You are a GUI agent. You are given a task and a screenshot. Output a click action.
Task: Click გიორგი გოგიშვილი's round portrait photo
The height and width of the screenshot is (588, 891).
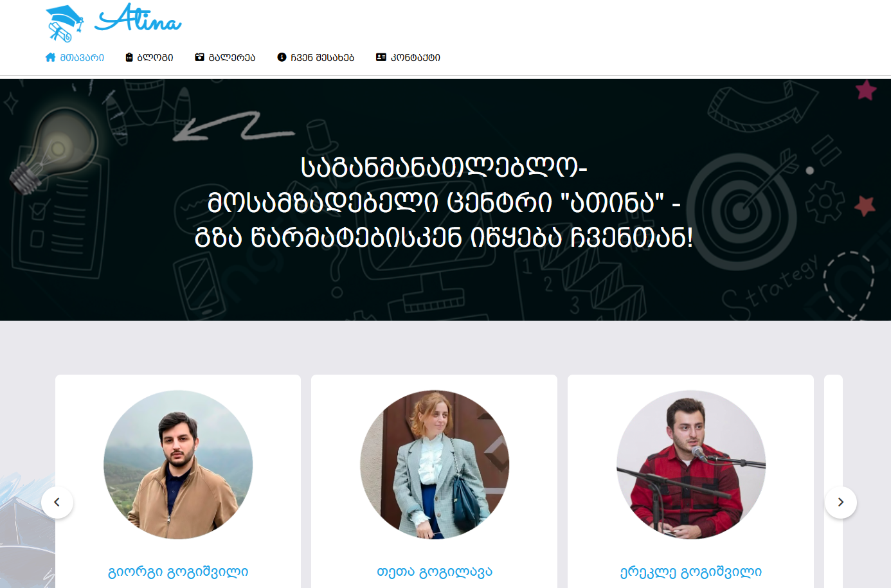pos(178,465)
